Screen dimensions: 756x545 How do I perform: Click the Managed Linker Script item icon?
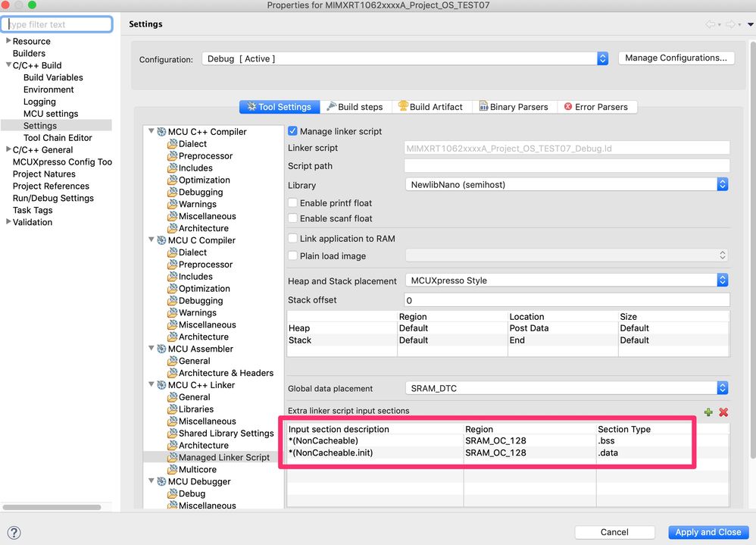pyautogui.click(x=172, y=457)
